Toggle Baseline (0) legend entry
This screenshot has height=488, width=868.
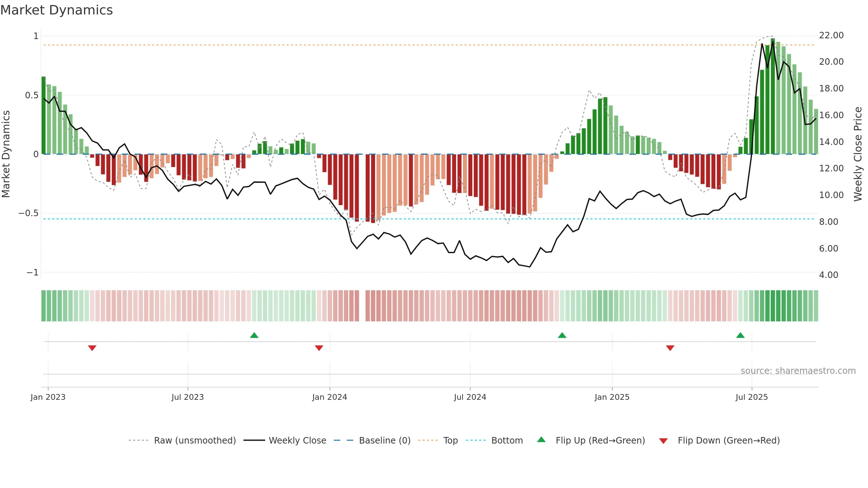372,440
